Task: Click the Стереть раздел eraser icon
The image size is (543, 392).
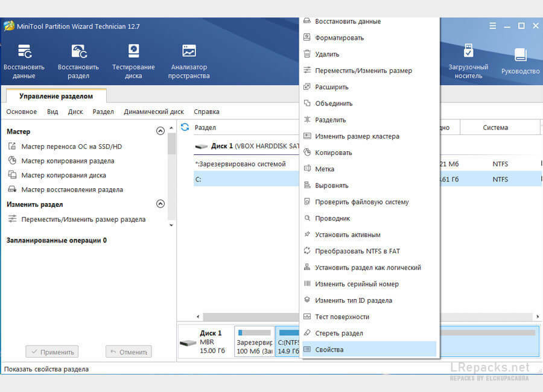Action: pyautogui.click(x=307, y=333)
